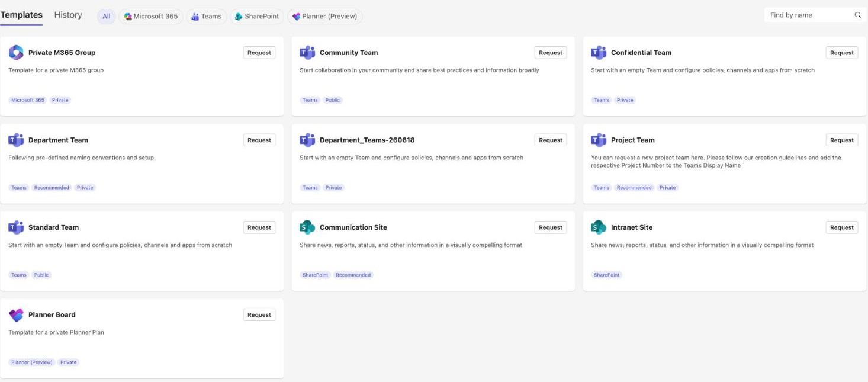Viewport: 868px width, 382px height.
Task: Click the Recommended tag on Project Team
Action: (x=634, y=188)
